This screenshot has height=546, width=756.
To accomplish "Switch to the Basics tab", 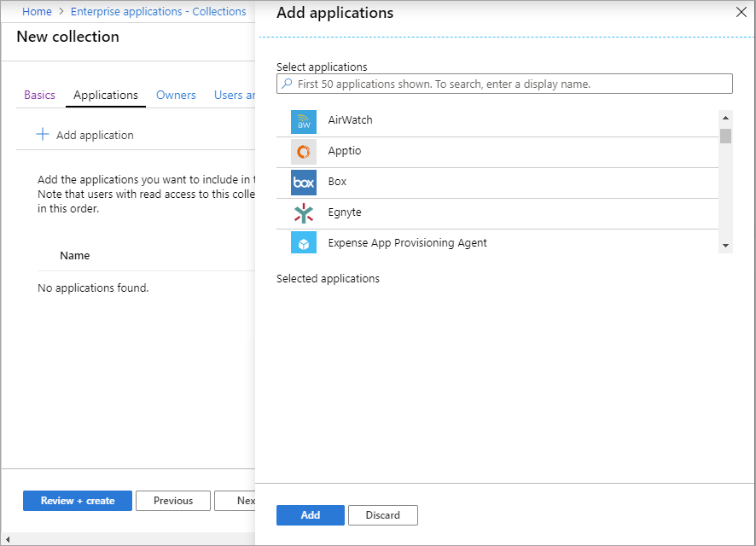I will pyautogui.click(x=39, y=95).
